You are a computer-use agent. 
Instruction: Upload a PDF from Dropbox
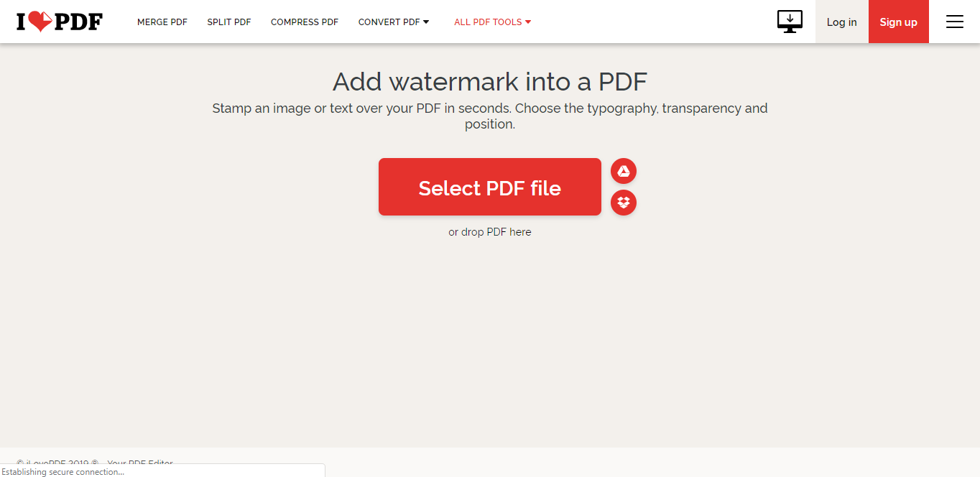(x=624, y=203)
